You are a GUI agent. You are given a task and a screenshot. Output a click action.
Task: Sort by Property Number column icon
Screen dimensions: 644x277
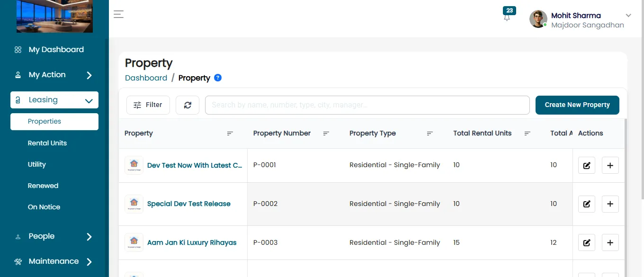click(x=326, y=134)
